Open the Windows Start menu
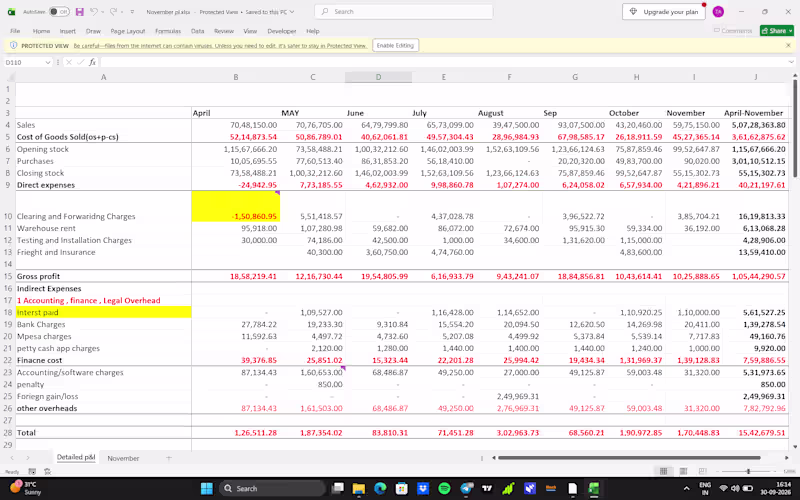This screenshot has height=500, width=800. [207, 488]
